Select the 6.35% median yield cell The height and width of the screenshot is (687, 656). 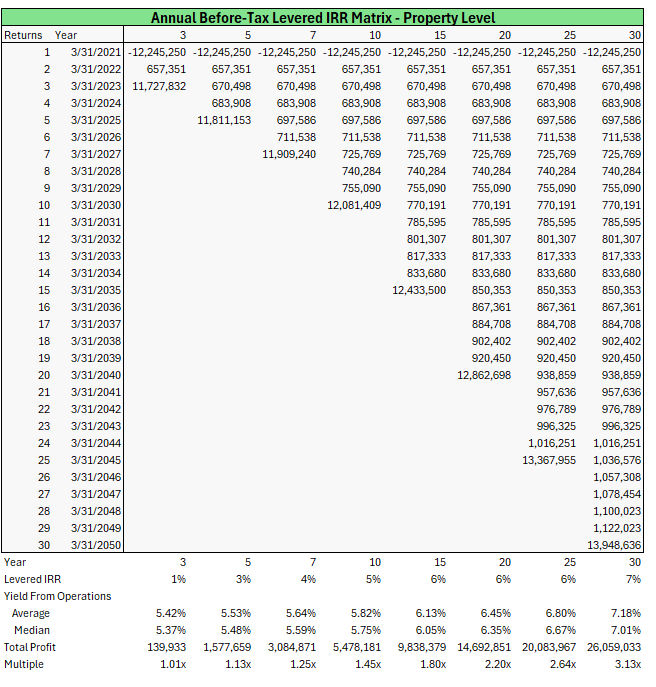click(496, 630)
